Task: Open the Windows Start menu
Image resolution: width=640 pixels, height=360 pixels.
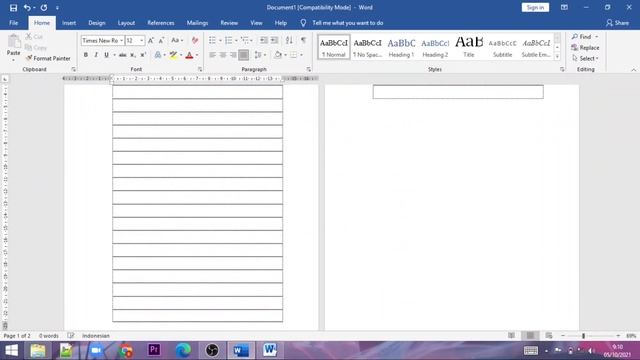Action: (11, 350)
